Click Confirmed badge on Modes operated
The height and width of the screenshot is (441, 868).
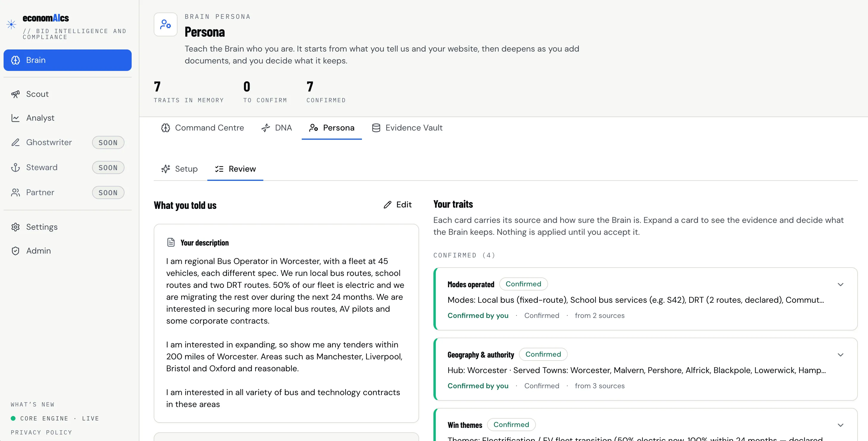pos(523,284)
